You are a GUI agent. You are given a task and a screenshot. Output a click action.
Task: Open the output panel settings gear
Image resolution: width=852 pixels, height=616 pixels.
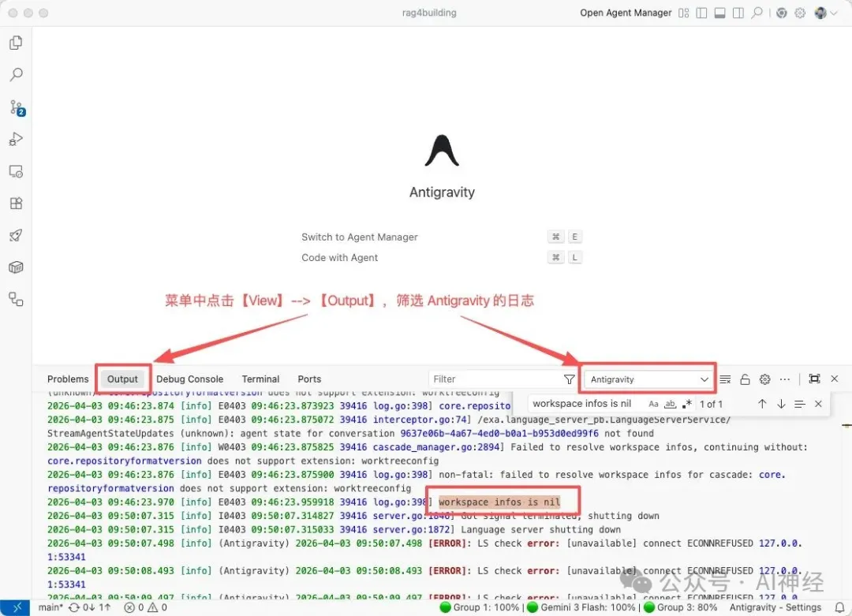(764, 379)
